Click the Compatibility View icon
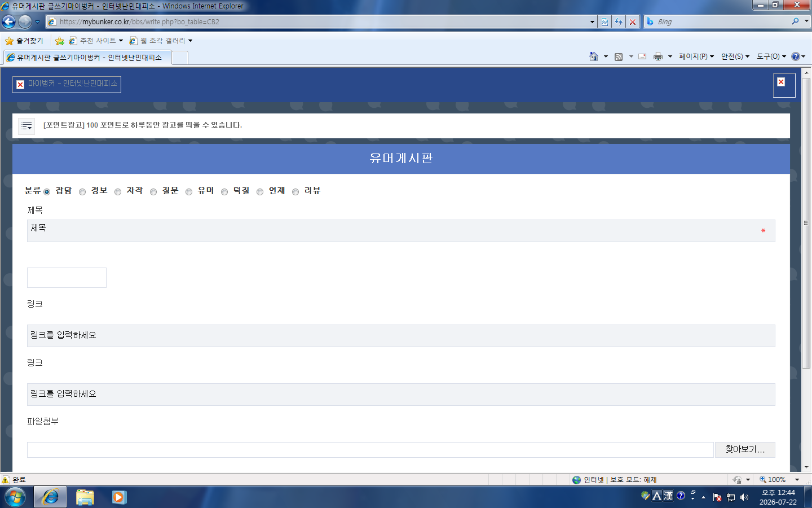Screen dimensions: 812x508 click(x=604, y=22)
